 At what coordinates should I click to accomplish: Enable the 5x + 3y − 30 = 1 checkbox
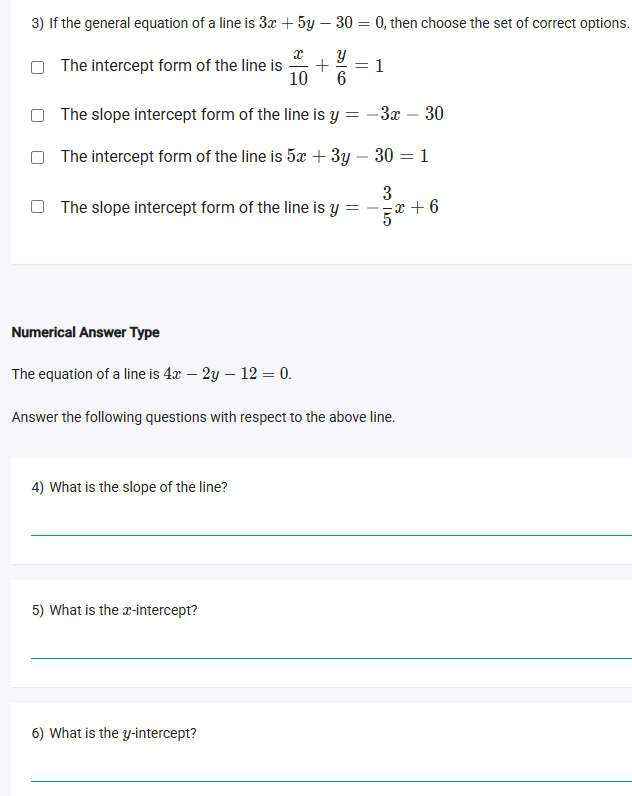coord(37,157)
